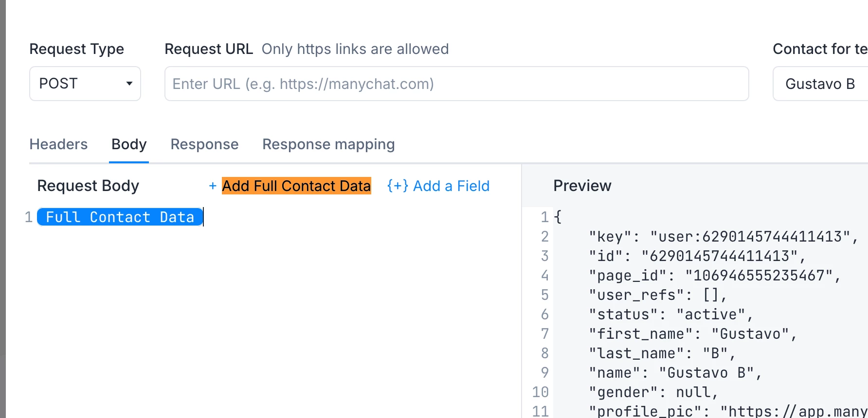Click the plus icon before Add Full Contact Data
Viewport: 868px width, 418px height.
coord(213,186)
